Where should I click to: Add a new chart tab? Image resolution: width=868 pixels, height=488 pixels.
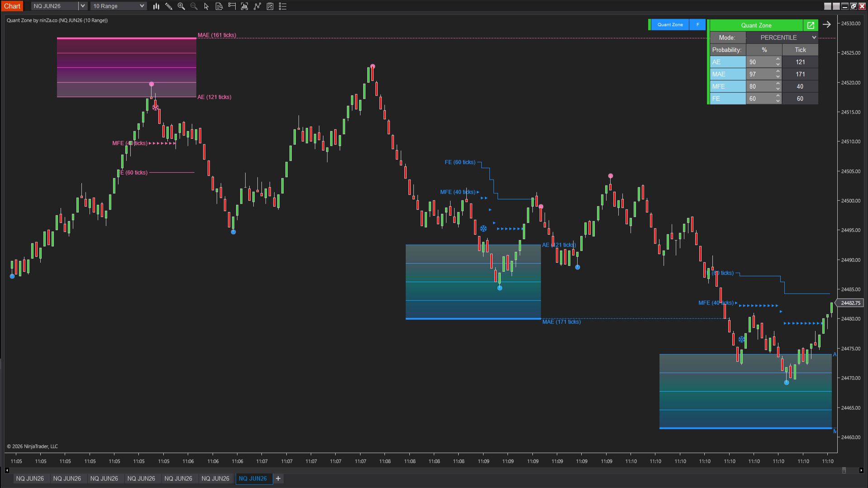coord(278,479)
